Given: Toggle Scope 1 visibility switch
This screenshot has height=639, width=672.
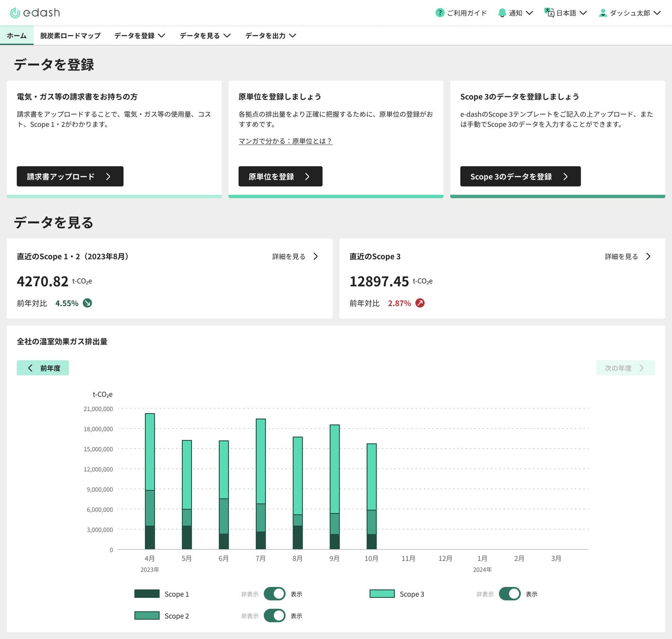Looking at the screenshot, I should point(275,594).
